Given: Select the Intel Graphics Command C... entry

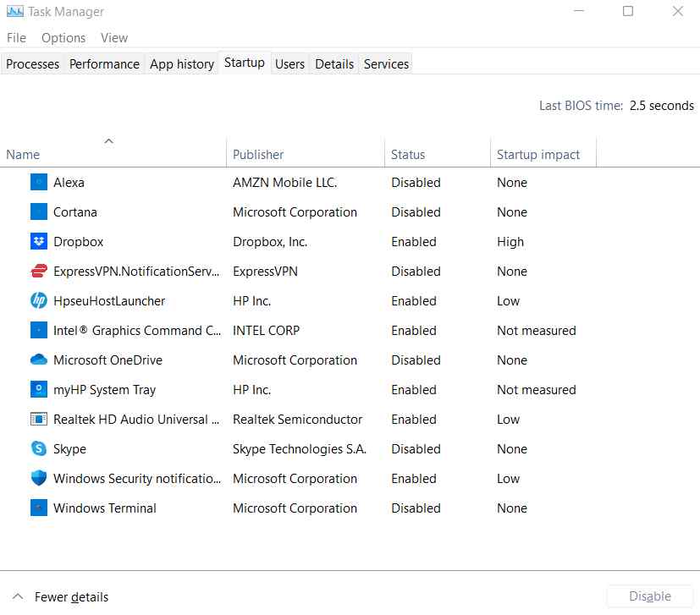Looking at the screenshot, I should [136, 330].
